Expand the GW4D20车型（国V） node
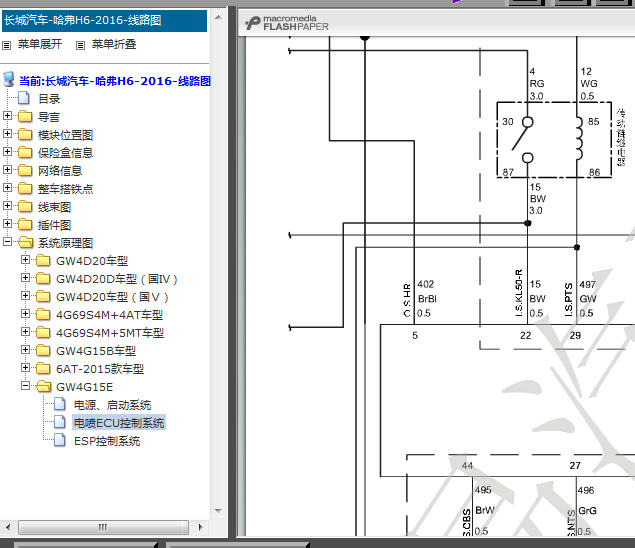Image resolution: width=635 pixels, height=548 pixels. coord(25,296)
